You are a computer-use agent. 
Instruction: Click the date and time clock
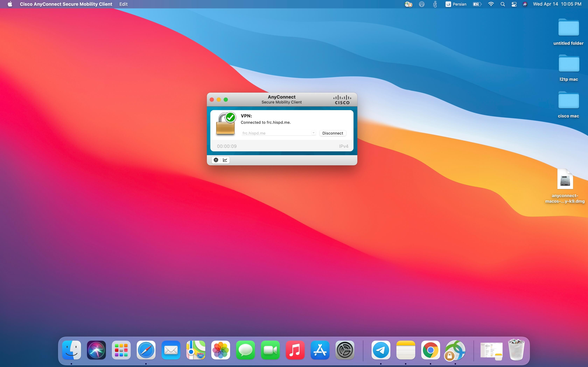[x=557, y=4]
